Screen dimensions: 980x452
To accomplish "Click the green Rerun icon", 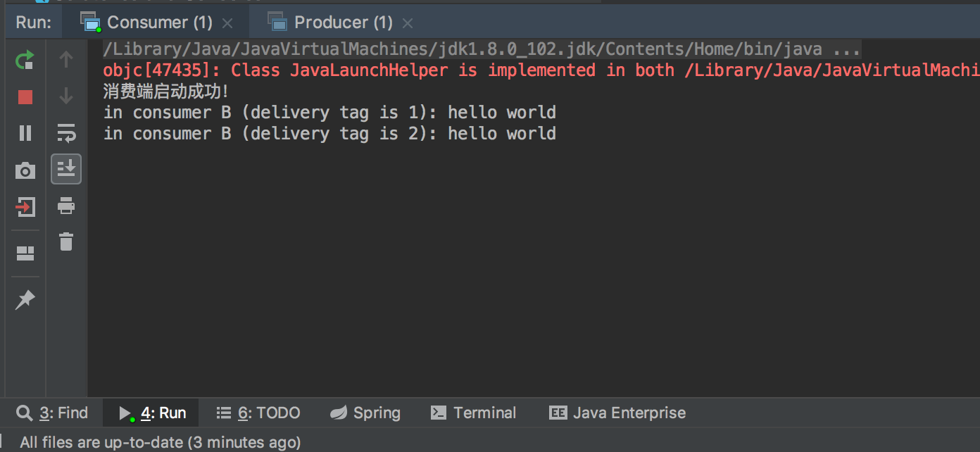I will pos(25,60).
